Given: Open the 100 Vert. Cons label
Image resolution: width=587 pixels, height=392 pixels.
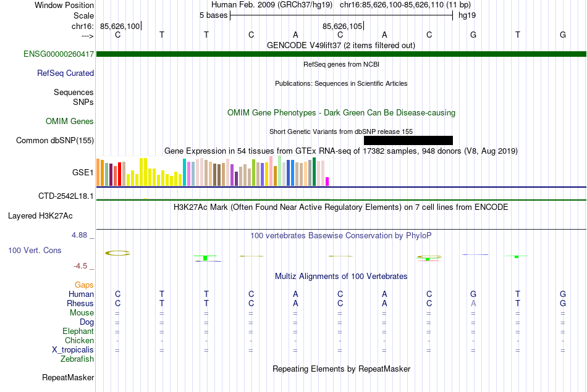Looking at the screenshot, I should click(x=35, y=250).
